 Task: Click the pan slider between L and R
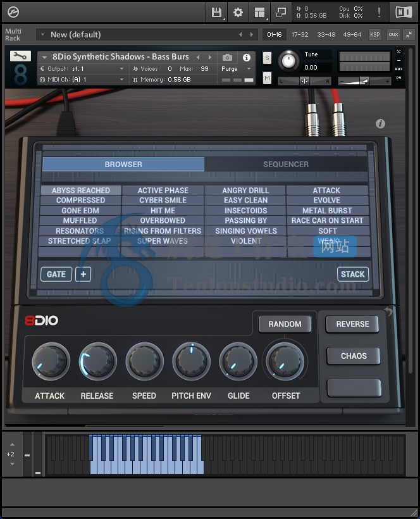tap(304, 81)
